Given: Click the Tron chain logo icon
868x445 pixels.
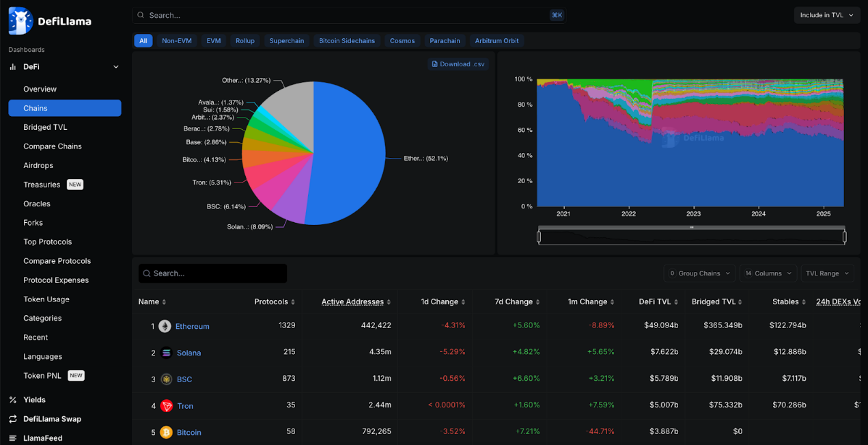Looking at the screenshot, I should click(167, 406).
